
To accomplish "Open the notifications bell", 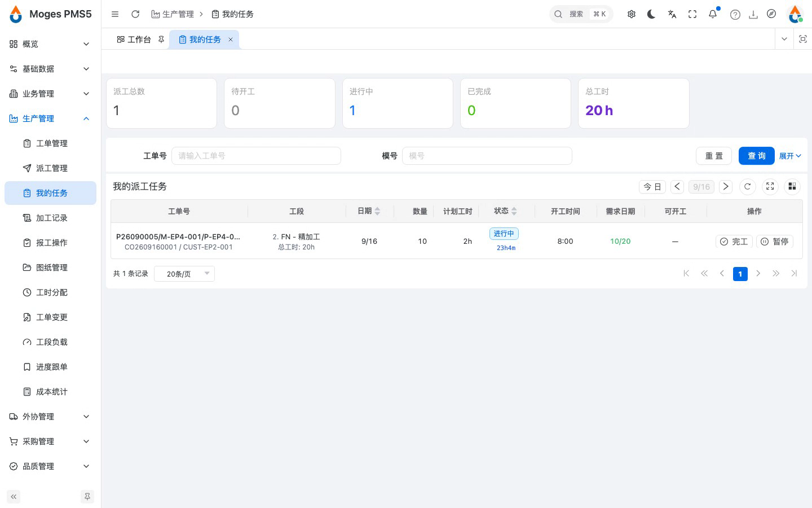I will tap(713, 14).
